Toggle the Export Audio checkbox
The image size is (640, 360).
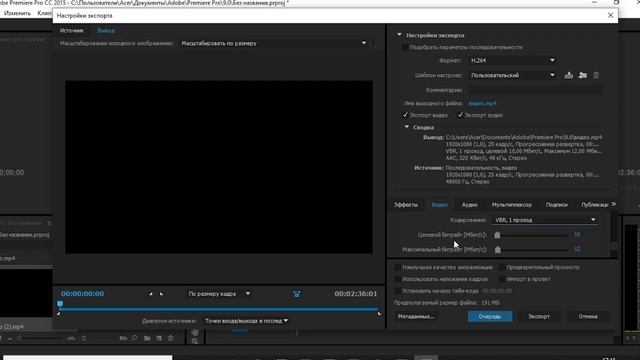click(460, 115)
